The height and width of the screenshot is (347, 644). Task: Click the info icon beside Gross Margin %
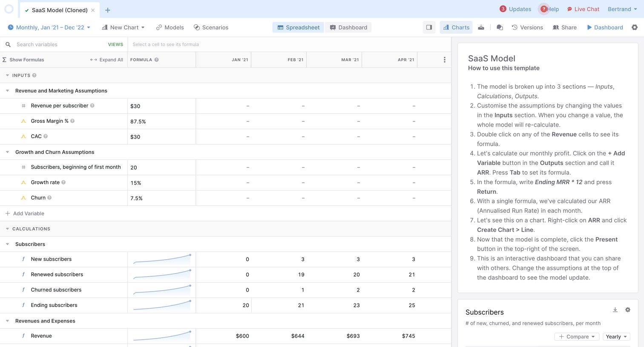pos(72,121)
